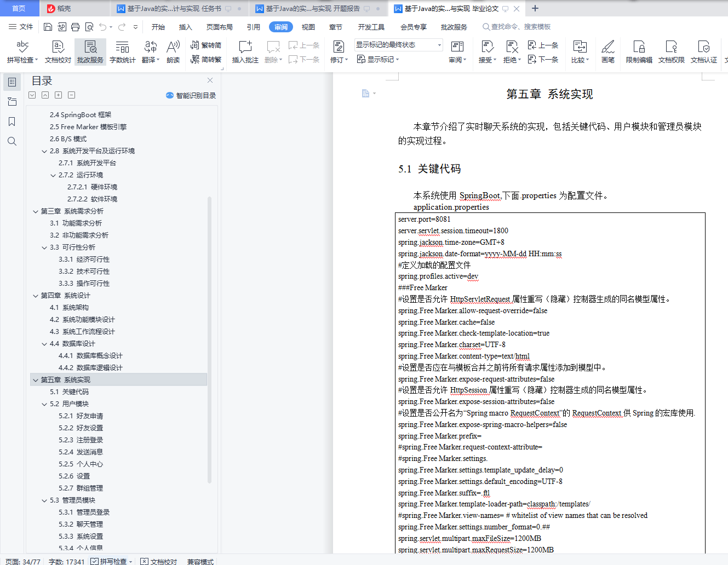This screenshot has height=565, width=728.
Task: Close the 目录 navigation pane
Action: pos(210,80)
